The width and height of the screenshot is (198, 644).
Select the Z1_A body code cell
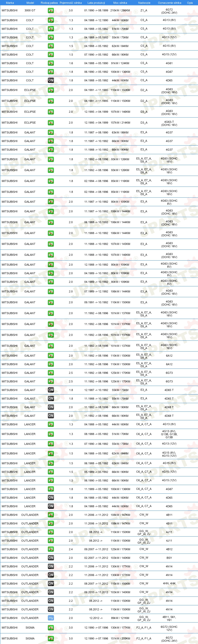tap(144, 11)
